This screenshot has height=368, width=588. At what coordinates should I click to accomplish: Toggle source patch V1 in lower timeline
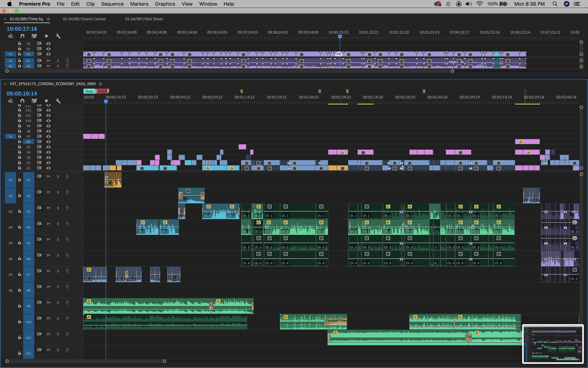click(10, 137)
